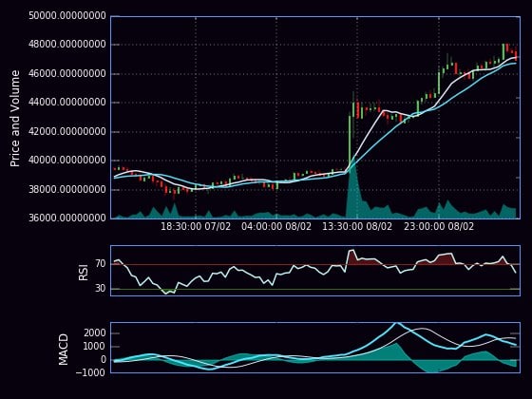Click the 18:30:00 07/02 time label
Screen dimensions: 532x399
pos(196,227)
